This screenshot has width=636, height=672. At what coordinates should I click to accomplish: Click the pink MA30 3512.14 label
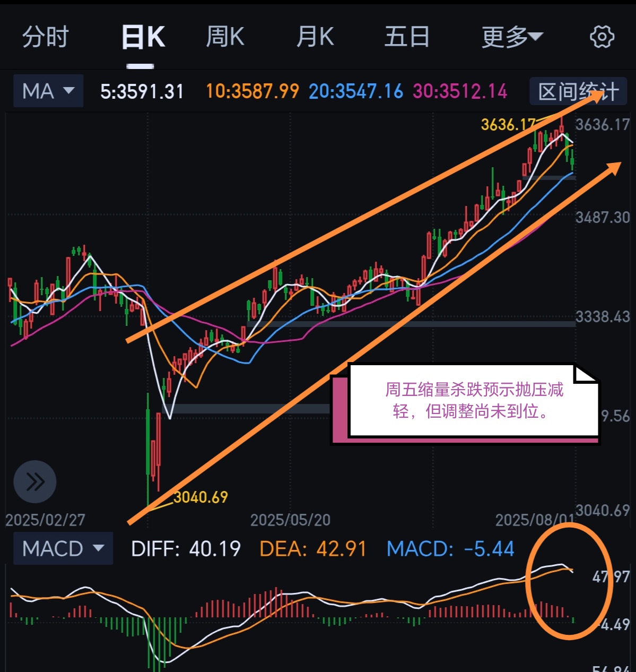point(460,92)
